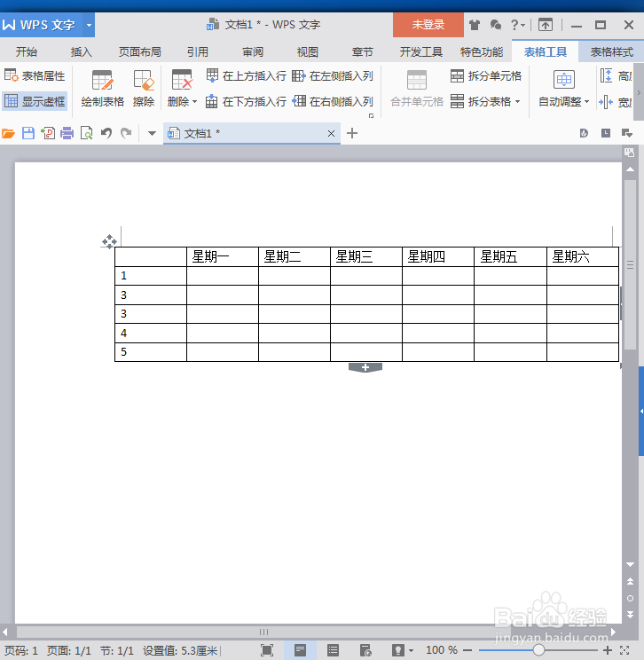Toggle show gridlines (显示虚框)
This screenshot has height=660, width=644.
tap(35, 101)
